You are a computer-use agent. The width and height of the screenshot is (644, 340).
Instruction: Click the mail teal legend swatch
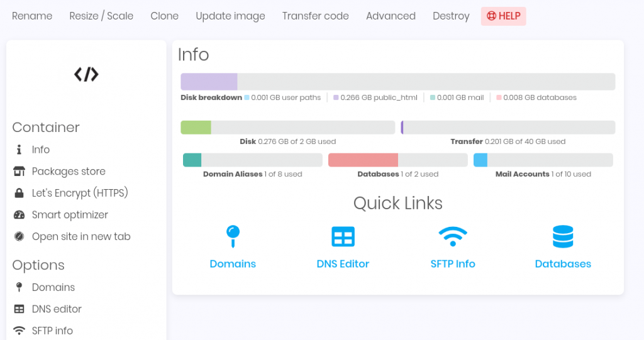[433, 98]
